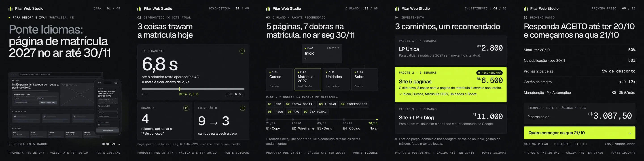Select the LP Única package card
The image size is (644, 161).
(x=451, y=50)
